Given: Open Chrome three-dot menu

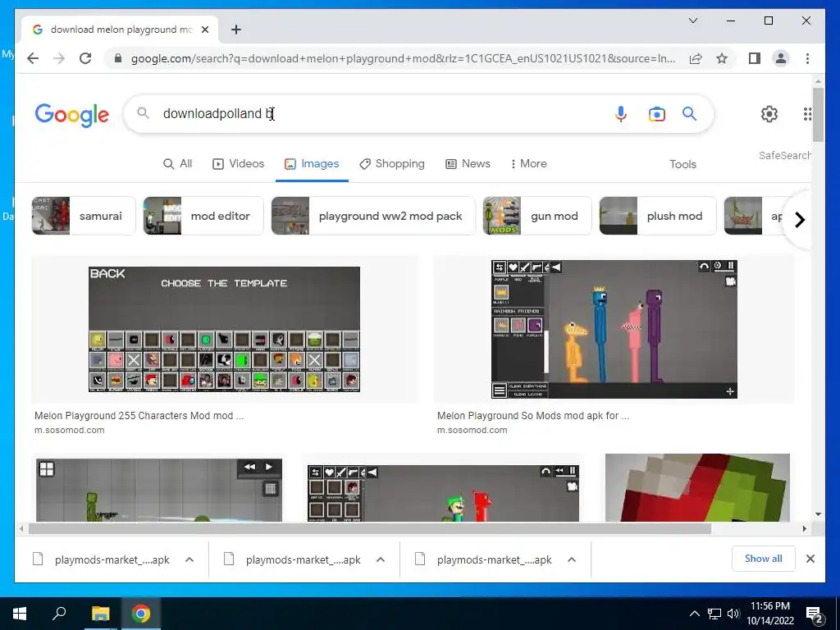Looking at the screenshot, I should [x=807, y=58].
